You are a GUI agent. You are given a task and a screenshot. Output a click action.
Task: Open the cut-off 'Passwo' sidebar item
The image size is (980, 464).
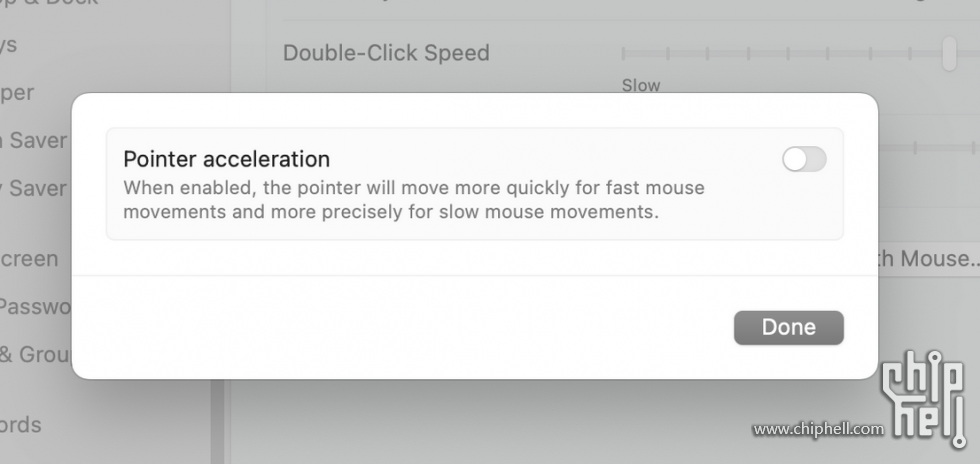point(36,306)
